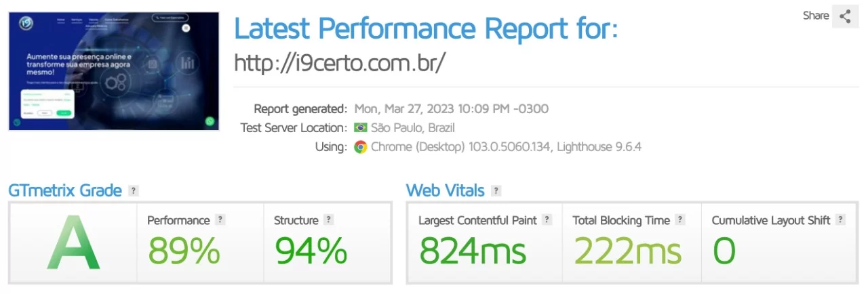
Task: Click the large A grade letter
Action: (x=73, y=243)
